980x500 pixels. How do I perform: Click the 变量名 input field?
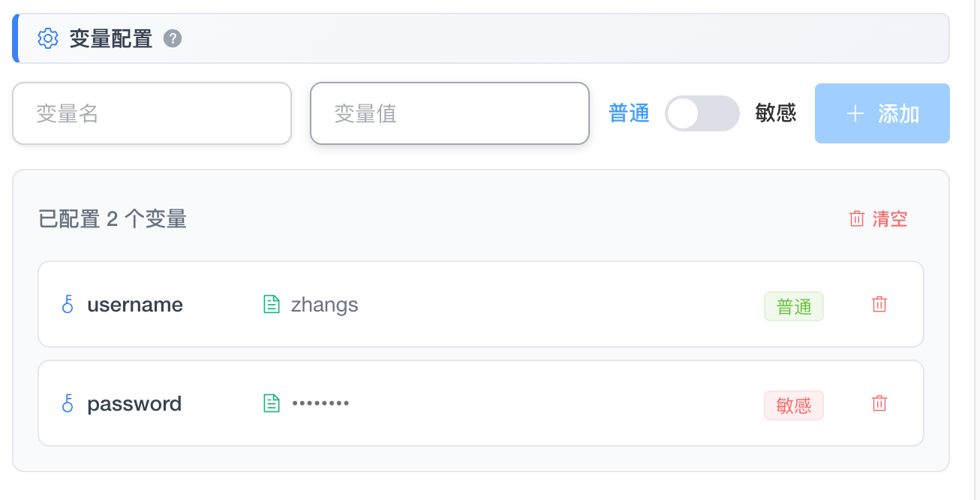click(150, 113)
